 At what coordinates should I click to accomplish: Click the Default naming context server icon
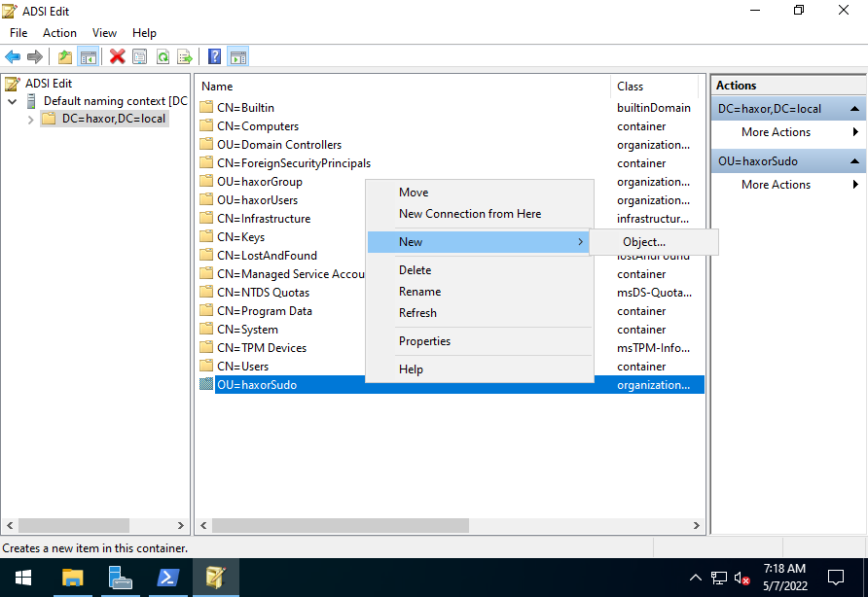pyautogui.click(x=31, y=101)
